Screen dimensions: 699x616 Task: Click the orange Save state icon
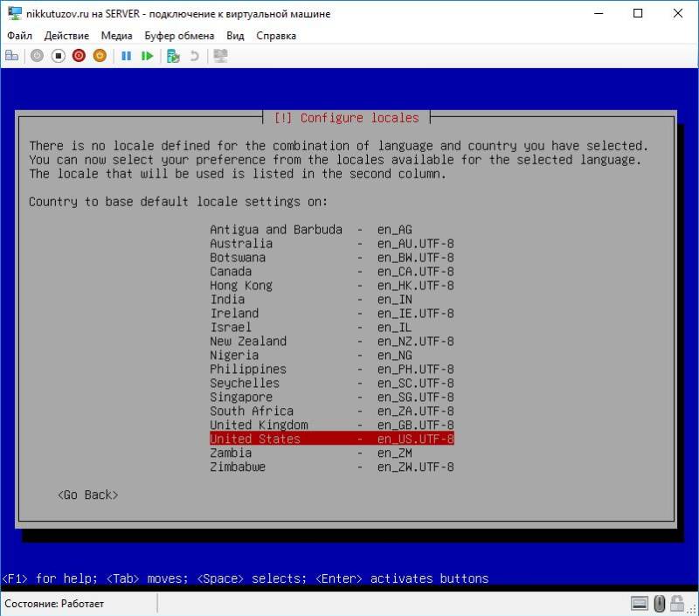coord(100,56)
